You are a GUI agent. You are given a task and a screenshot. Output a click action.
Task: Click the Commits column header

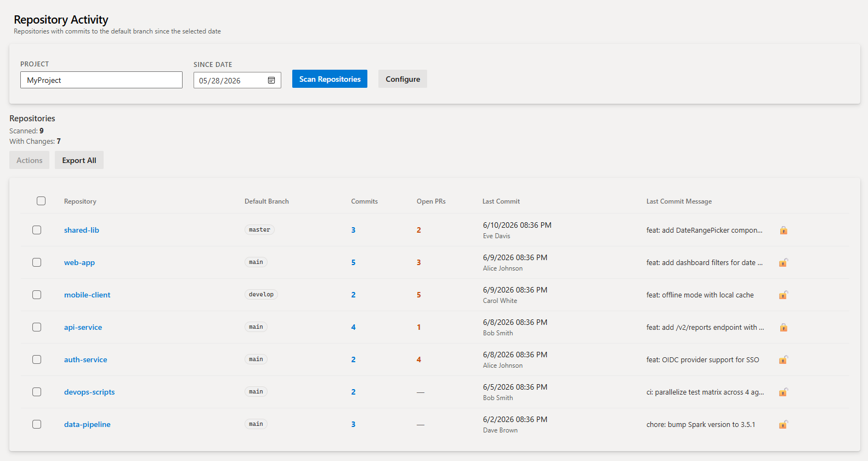coord(365,201)
